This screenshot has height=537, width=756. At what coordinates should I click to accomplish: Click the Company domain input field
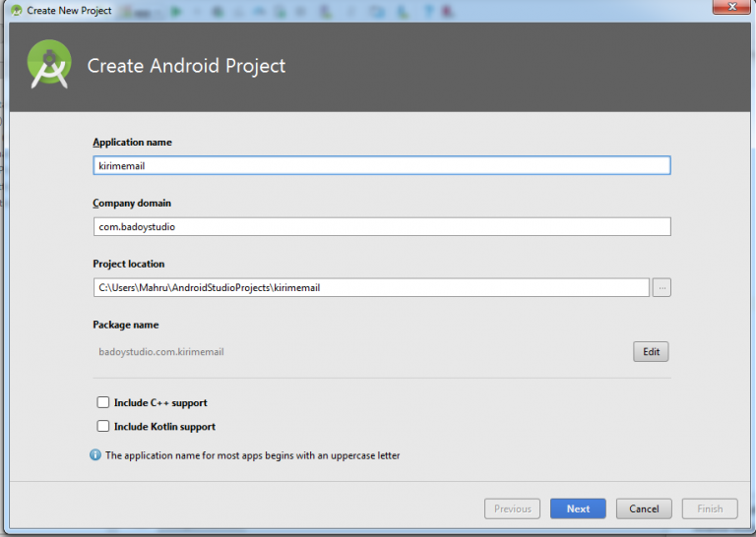pyautogui.click(x=381, y=227)
